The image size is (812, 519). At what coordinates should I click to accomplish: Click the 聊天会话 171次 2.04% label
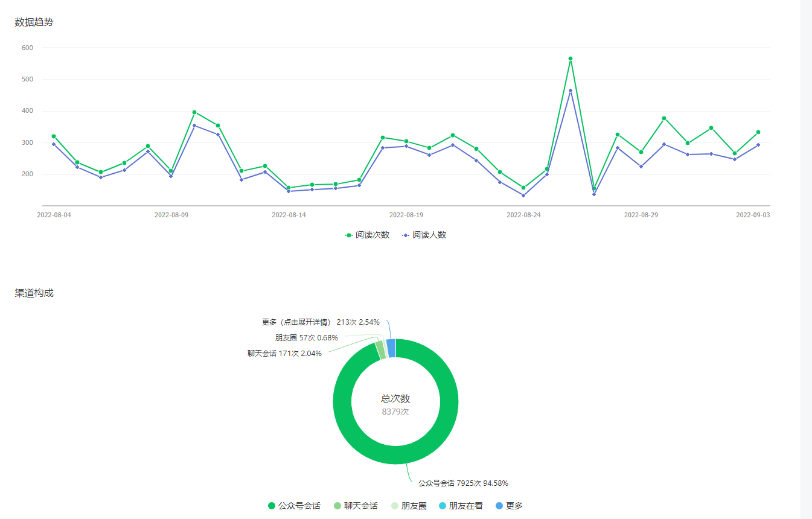point(284,354)
